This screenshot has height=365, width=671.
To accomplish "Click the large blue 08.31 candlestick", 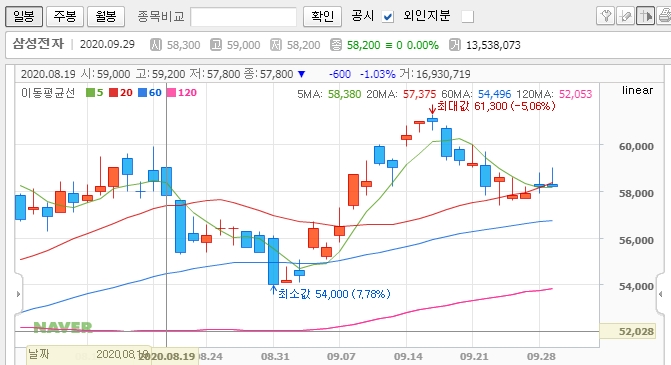I will (273, 261).
